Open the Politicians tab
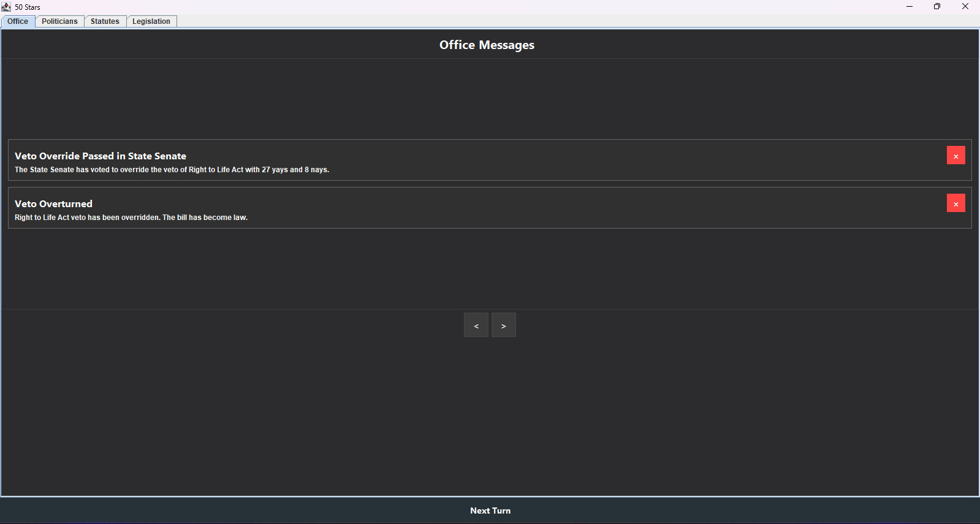Image resolution: width=980 pixels, height=524 pixels. [59, 21]
